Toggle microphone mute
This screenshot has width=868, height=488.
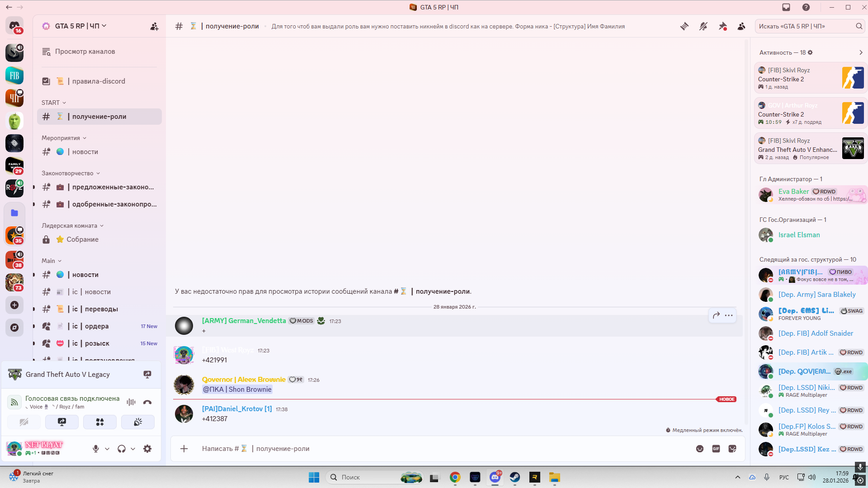[96, 449]
